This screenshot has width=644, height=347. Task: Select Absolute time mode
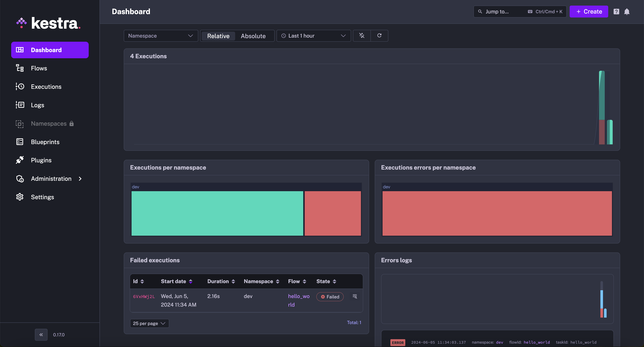click(253, 36)
